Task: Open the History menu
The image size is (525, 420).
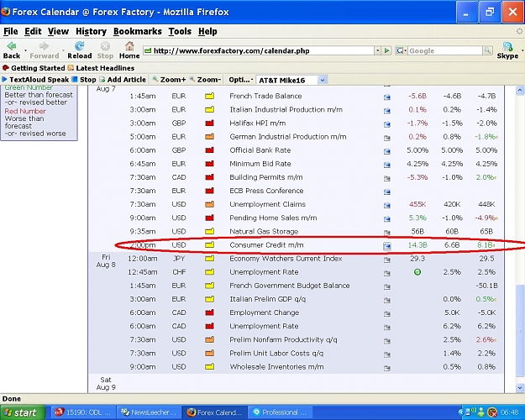Action: tap(91, 31)
